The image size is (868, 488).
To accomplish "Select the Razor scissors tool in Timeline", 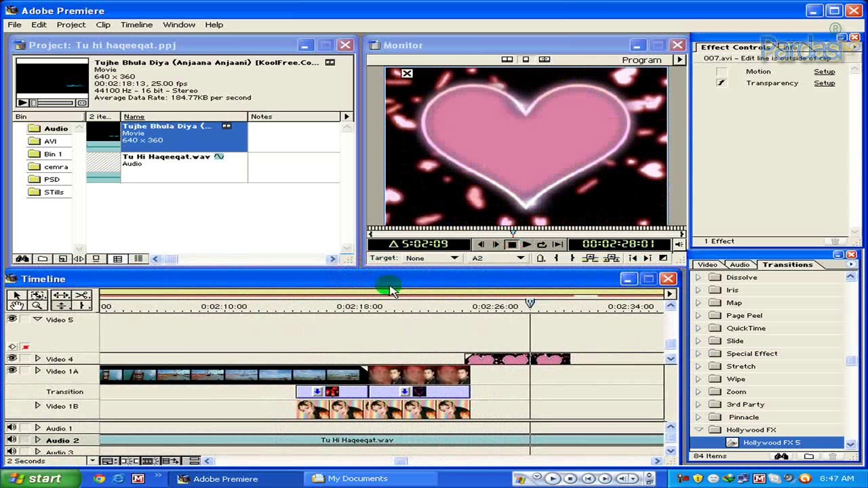I will 83,296.
